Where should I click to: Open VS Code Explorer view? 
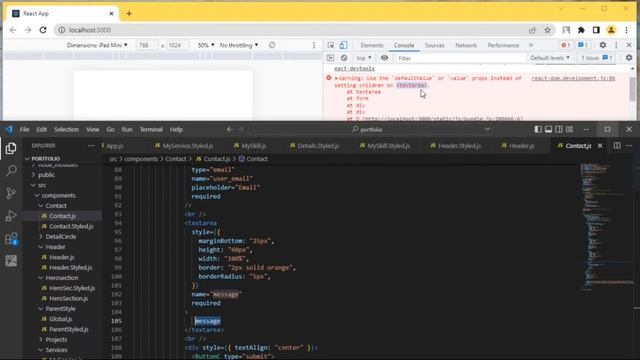(11, 148)
